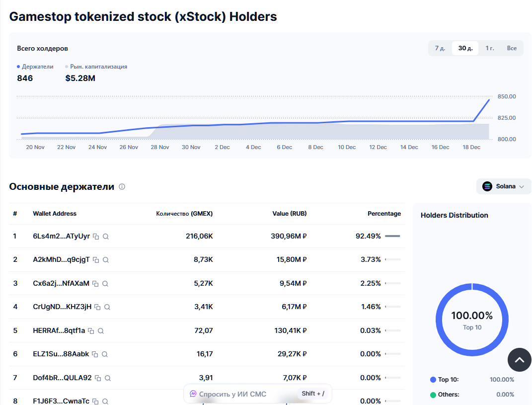This screenshot has width=532, height=405.
Task: Select Все time range tab
Action: click(512, 48)
